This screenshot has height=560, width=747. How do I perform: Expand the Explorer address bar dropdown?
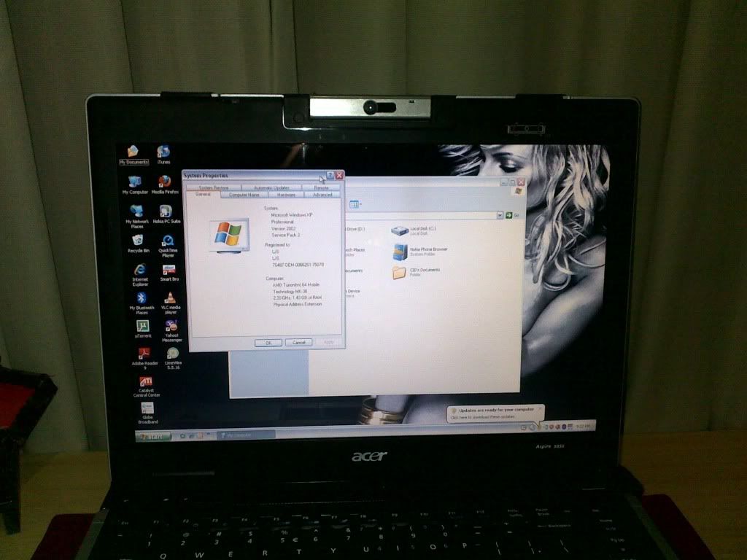500,215
